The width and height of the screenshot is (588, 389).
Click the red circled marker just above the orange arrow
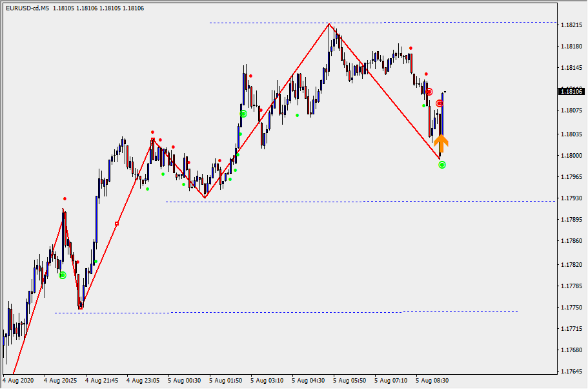point(440,103)
